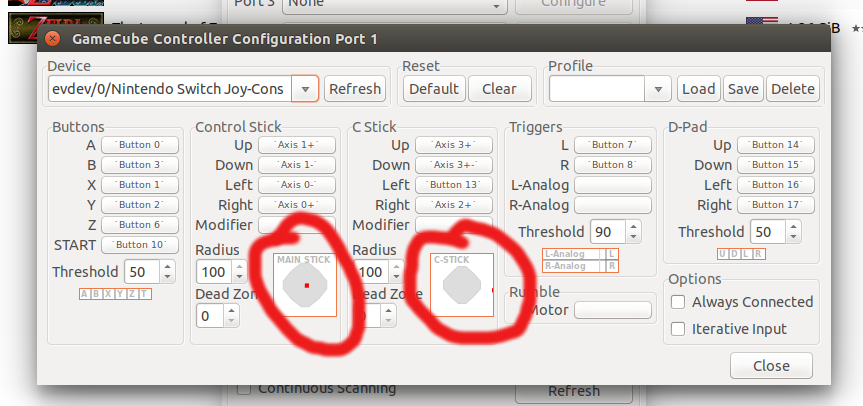
Task: Increase the Buttons Threshold stepper arrow
Action: (x=168, y=266)
